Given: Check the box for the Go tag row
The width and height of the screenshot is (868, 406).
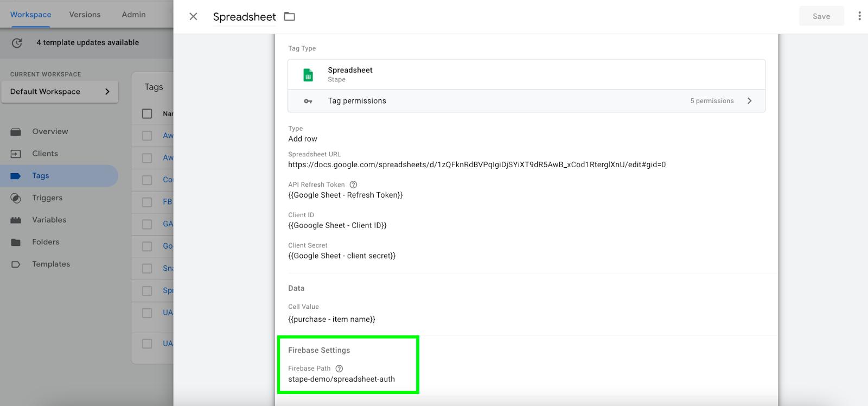Looking at the screenshot, I should pos(147,246).
